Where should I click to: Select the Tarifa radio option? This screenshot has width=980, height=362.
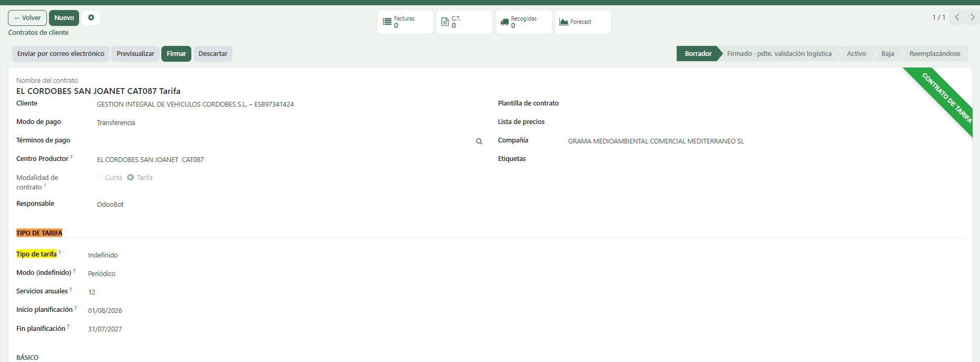pos(130,177)
